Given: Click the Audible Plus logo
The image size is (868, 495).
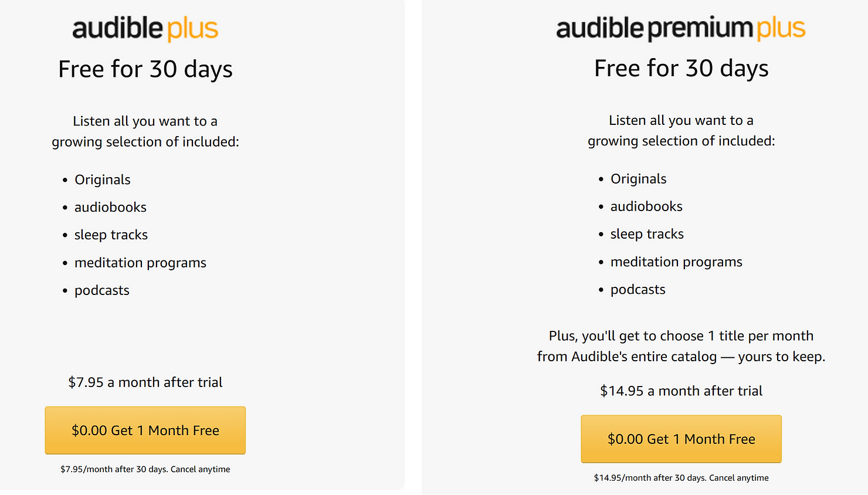Looking at the screenshot, I should pyautogui.click(x=145, y=28).
